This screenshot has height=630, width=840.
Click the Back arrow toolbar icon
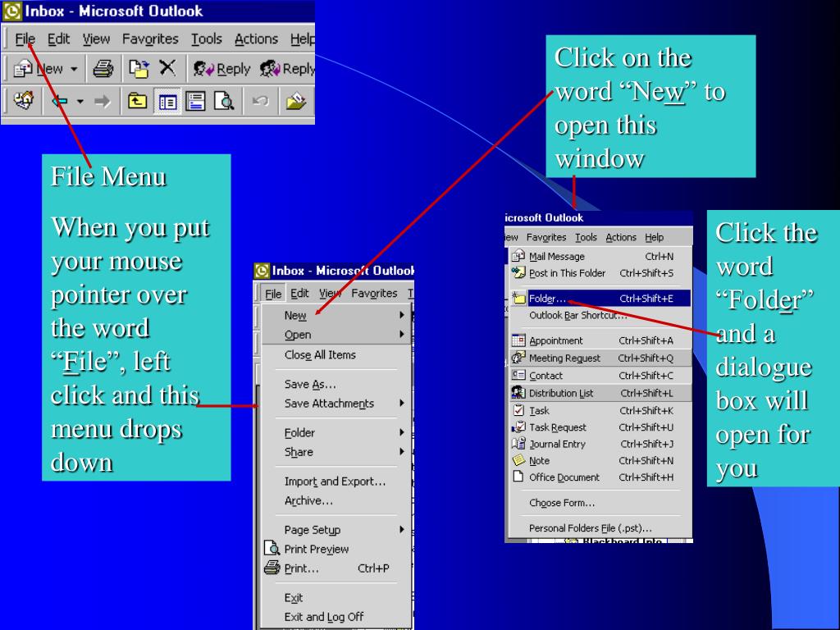pos(59,101)
